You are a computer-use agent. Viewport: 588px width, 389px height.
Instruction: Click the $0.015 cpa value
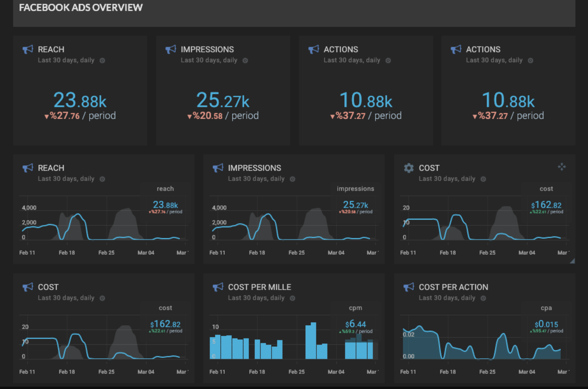[546, 324]
